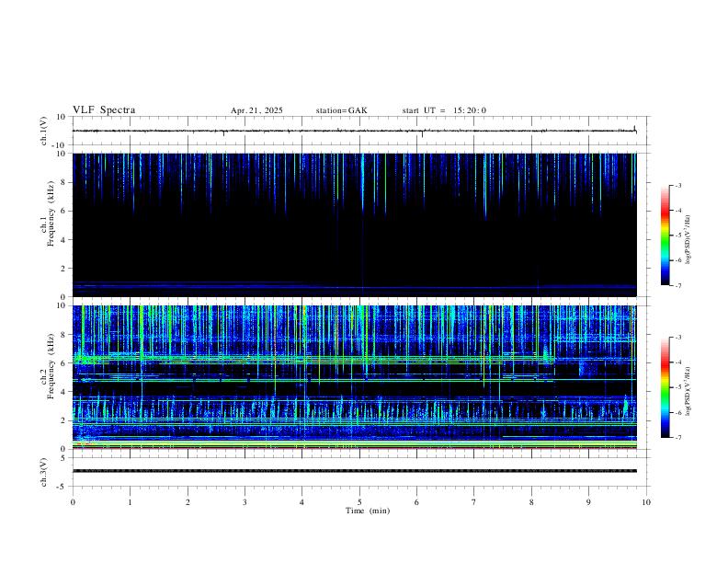
Task: Click the "-5" tick on upper colorbar
Action: [677, 236]
